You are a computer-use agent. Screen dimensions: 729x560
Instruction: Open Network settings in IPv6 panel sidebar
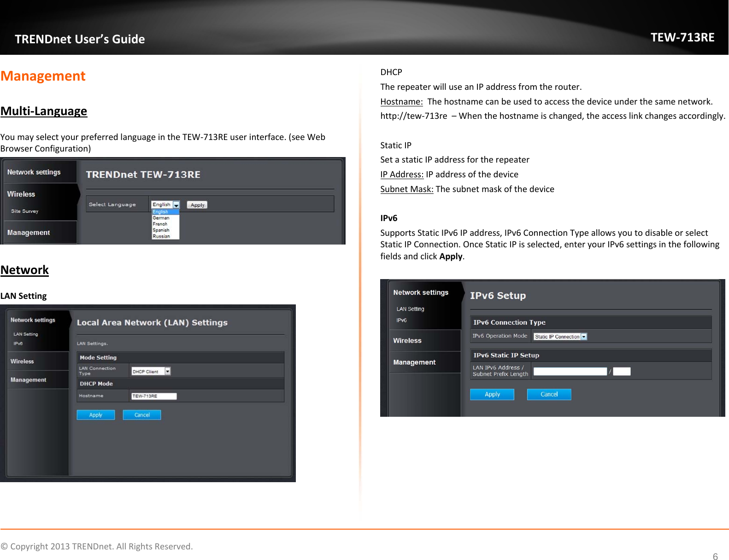[421, 292]
